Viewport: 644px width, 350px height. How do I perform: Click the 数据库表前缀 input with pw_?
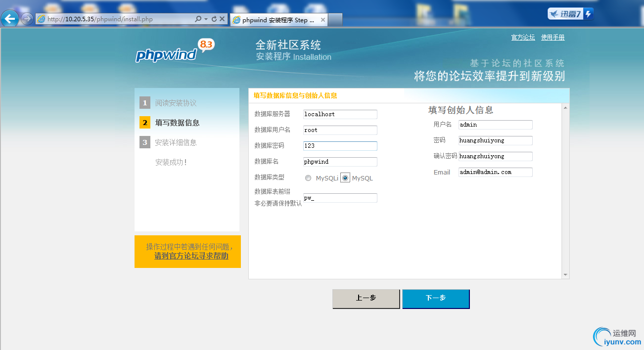tap(340, 198)
